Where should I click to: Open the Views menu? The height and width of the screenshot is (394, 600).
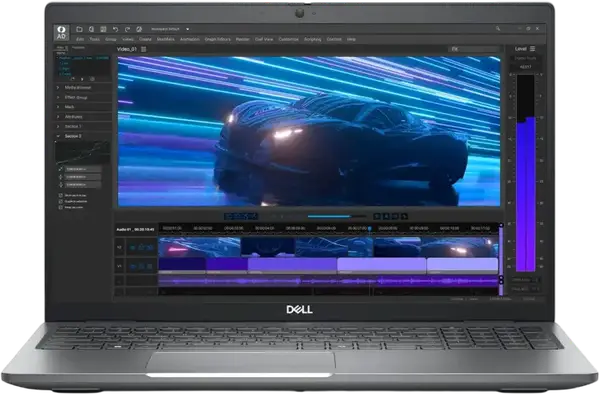coord(128,39)
